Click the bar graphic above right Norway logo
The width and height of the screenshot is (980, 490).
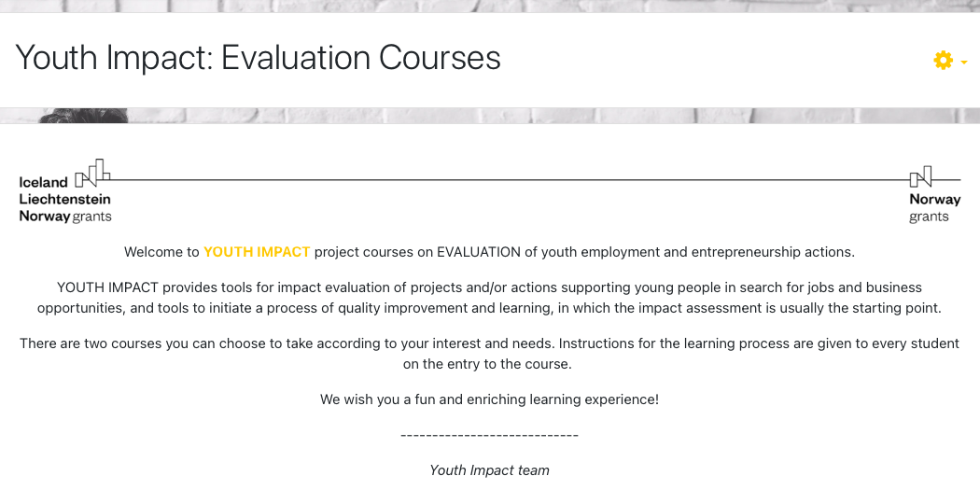(921, 176)
